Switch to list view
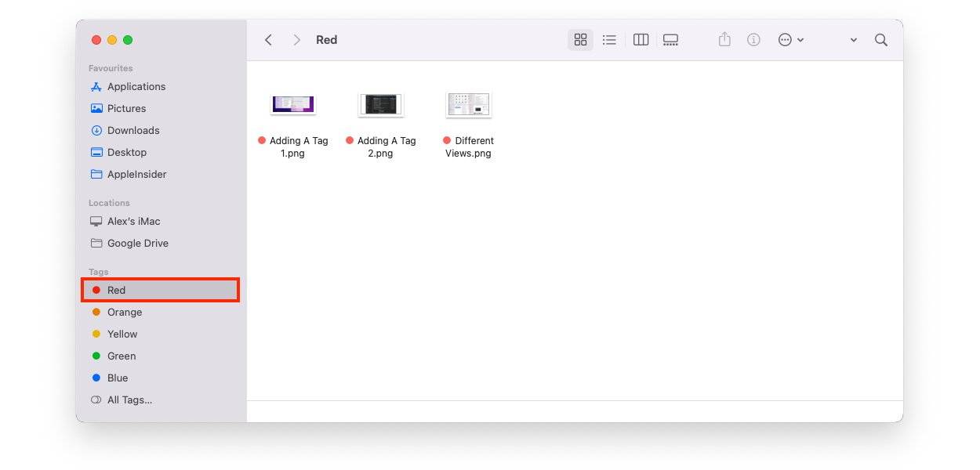This screenshot has width=980, height=470. [x=609, y=40]
